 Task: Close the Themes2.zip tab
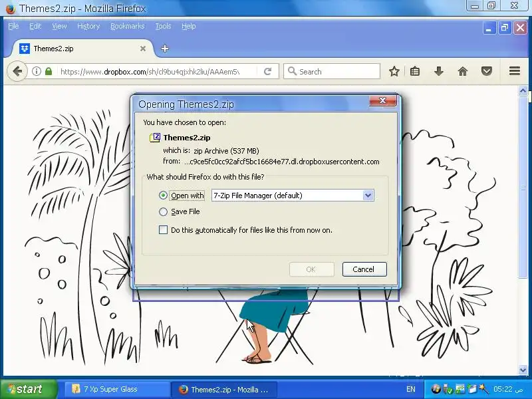143,49
